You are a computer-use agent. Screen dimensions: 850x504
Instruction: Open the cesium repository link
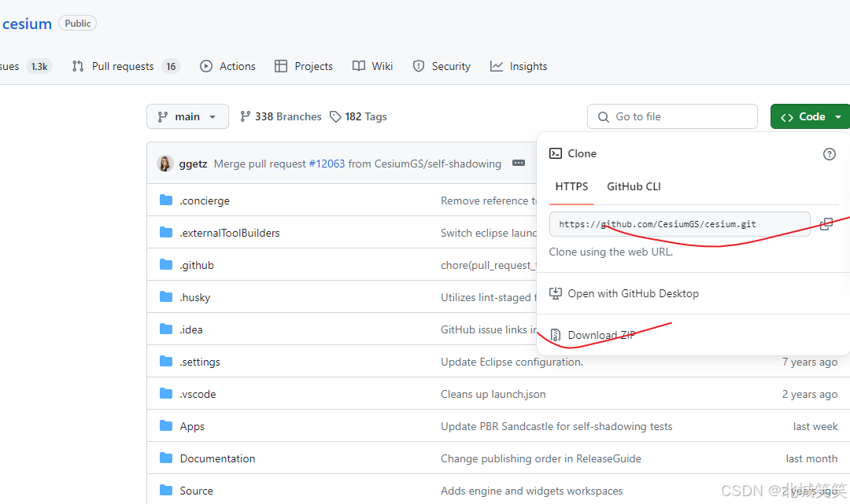27,24
